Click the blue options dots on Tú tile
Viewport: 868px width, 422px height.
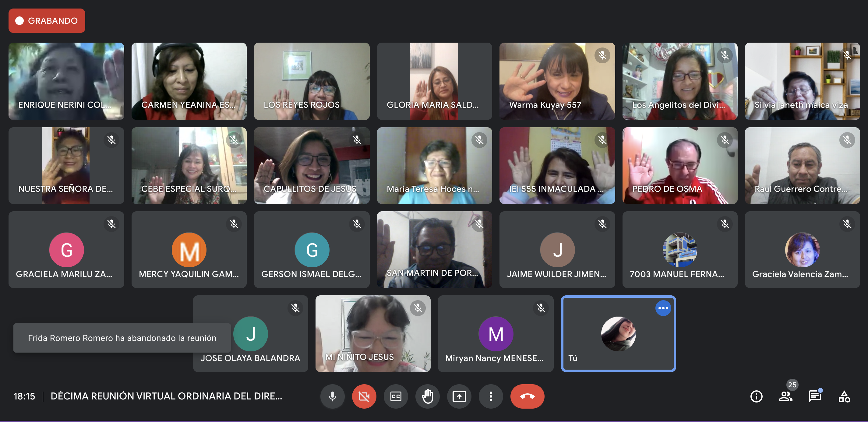click(663, 308)
